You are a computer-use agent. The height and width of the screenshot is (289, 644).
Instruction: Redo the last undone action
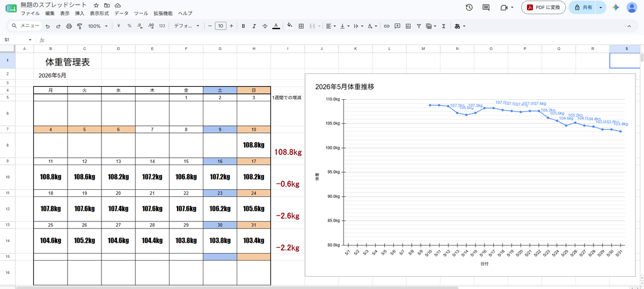tap(58, 26)
